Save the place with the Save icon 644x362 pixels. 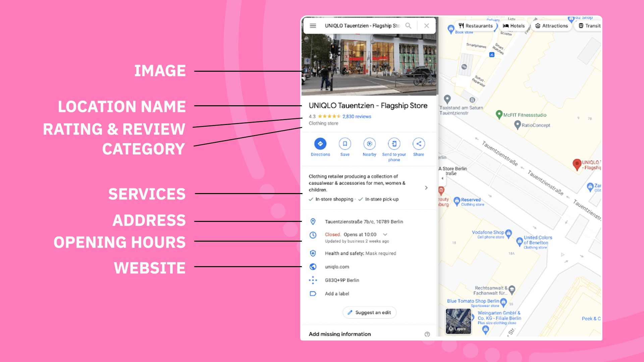pos(345,144)
